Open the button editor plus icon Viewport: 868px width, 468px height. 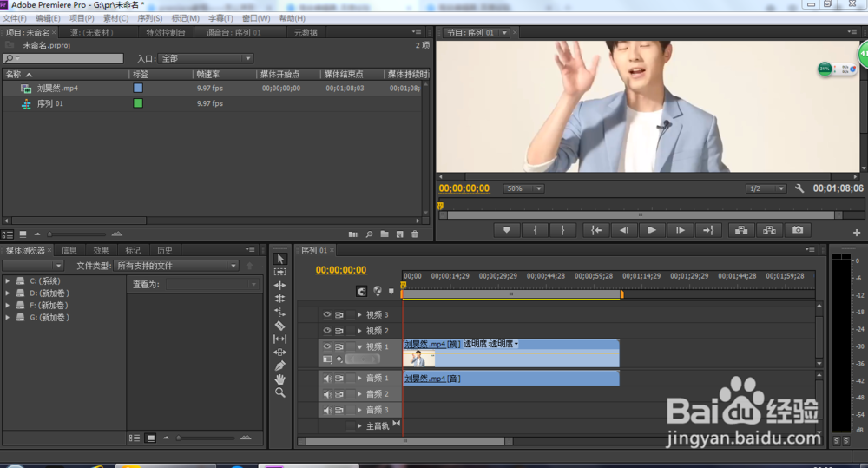[x=857, y=233]
